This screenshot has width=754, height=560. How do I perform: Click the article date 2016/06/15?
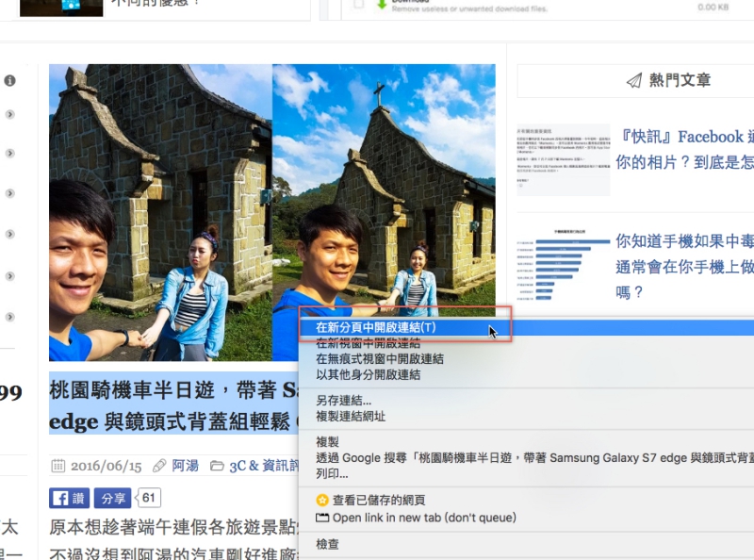(x=107, y=466)
